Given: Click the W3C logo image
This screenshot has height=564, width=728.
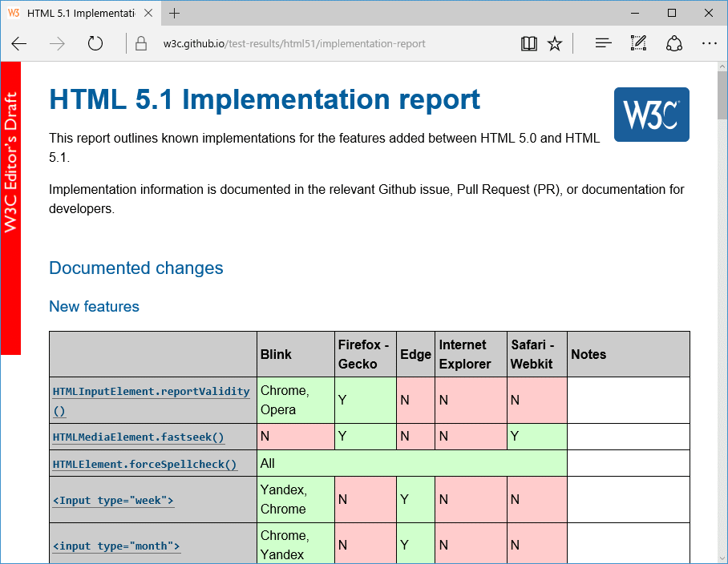Looking at the screenshot, I should click(x=651, y=114).
